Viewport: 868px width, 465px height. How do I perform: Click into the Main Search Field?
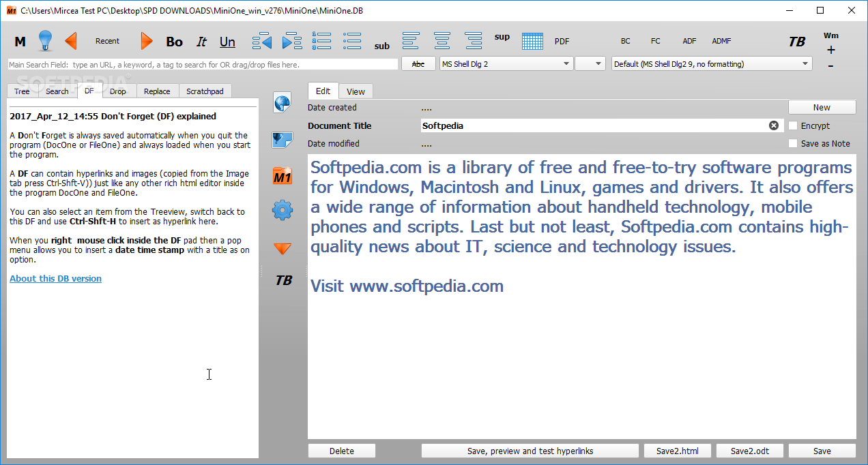[x=203, y=64]
